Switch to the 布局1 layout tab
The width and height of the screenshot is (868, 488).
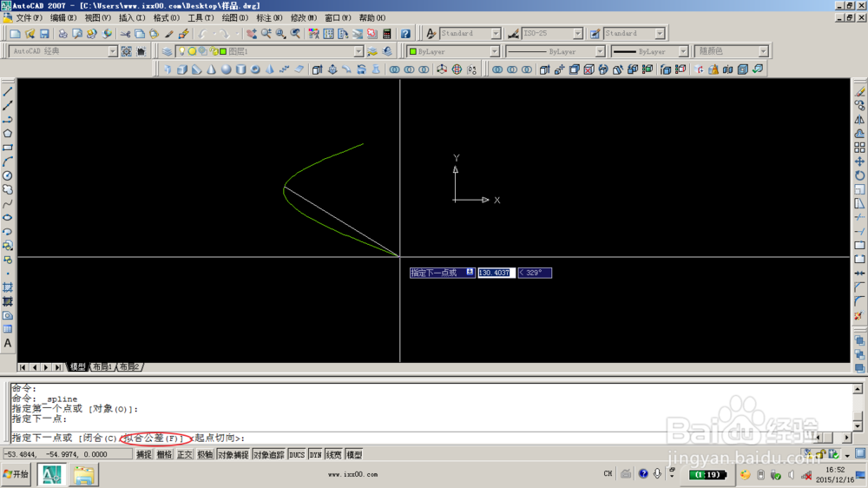pyautogui.click(x=102, y=367)
